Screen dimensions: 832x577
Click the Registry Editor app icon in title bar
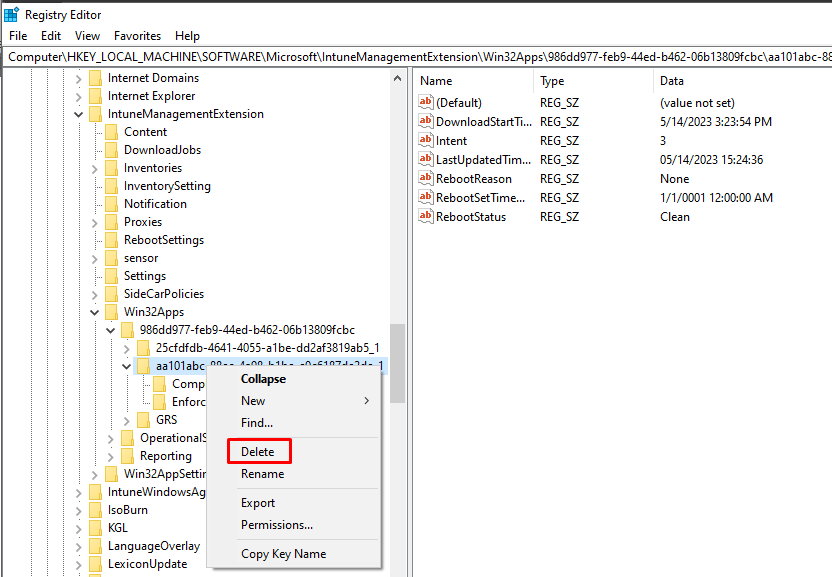click(x=11, y=15)
